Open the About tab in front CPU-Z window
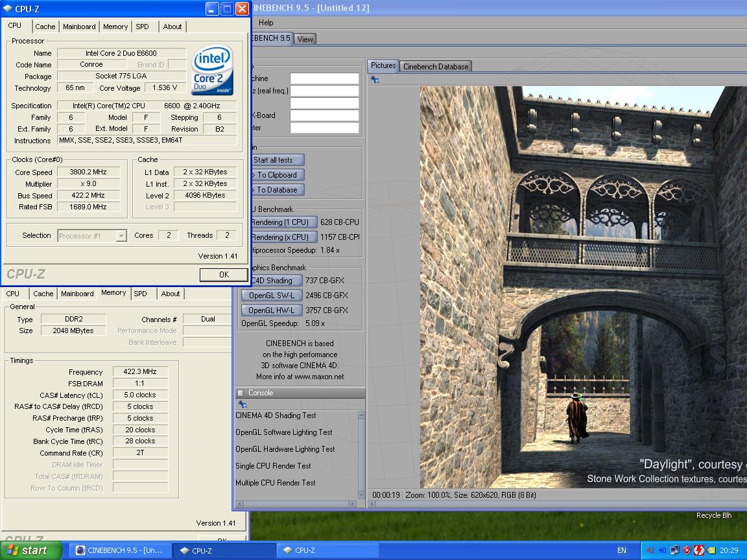Screen dimensions: 747x560 tap(172, 27)
